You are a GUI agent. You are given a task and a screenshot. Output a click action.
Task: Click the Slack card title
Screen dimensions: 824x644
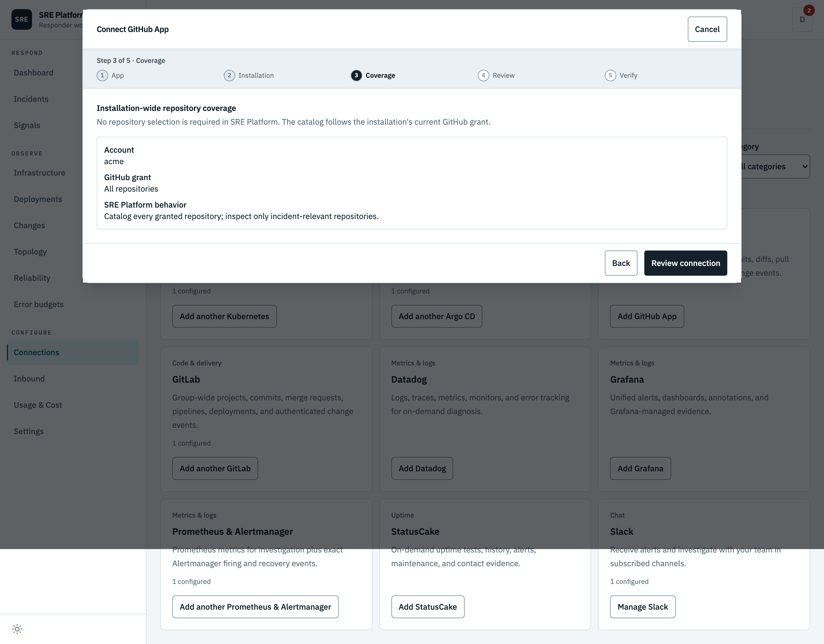[x=621, y=532]
